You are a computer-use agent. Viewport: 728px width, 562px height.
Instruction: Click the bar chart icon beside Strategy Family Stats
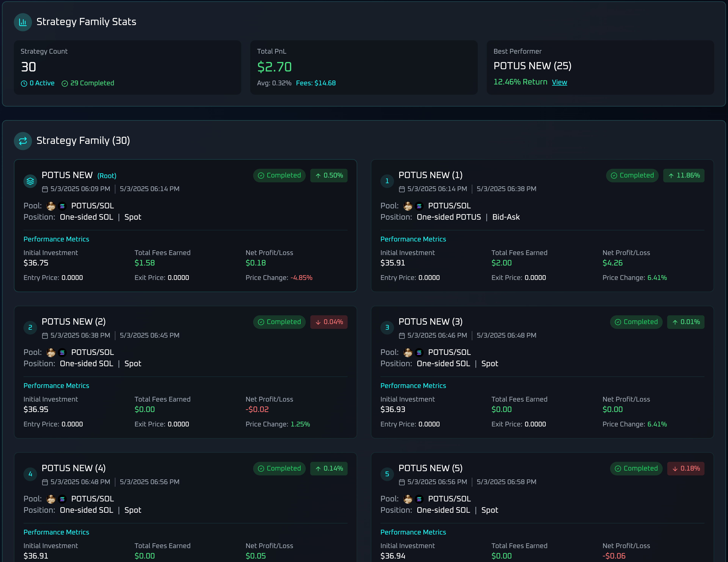click(23, 22)
